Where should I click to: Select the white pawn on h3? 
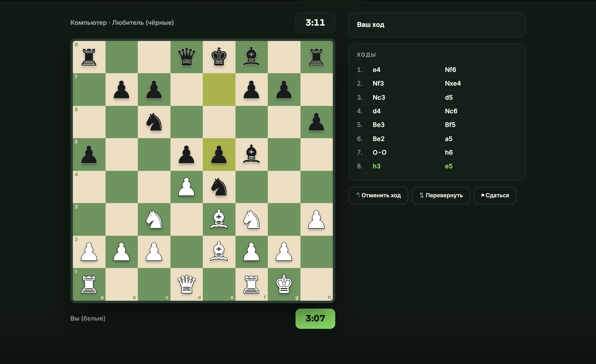316,219
